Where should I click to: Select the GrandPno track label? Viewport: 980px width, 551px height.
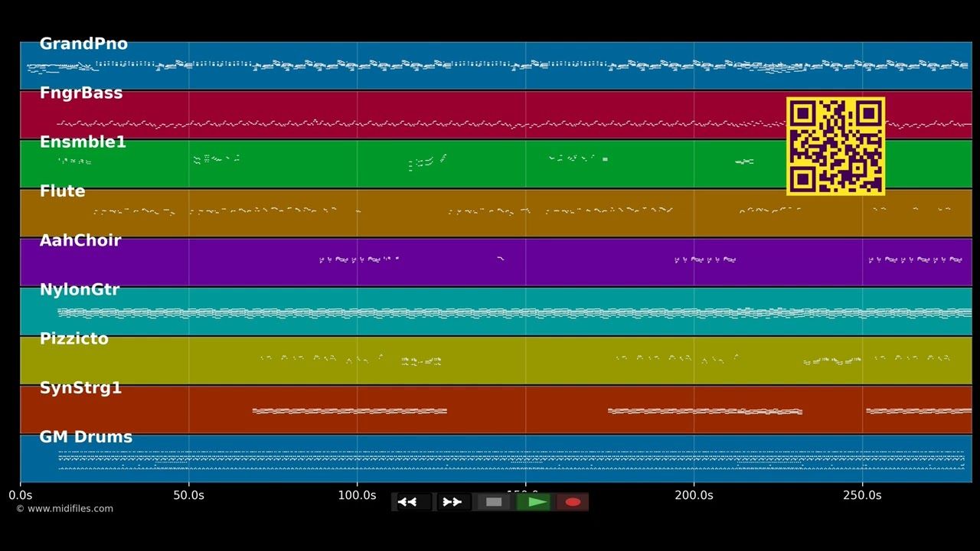pyautogui.click(x=83, y=44)
